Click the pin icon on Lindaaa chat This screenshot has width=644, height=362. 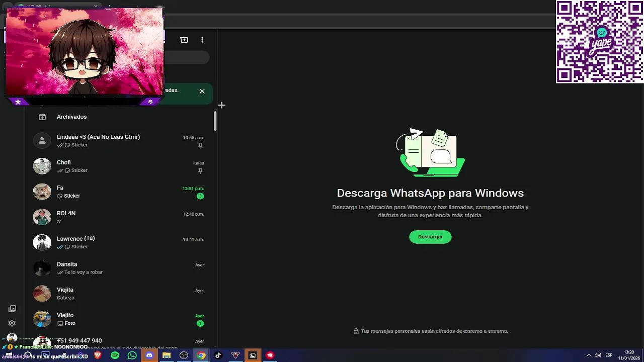[x=200, y=145]
